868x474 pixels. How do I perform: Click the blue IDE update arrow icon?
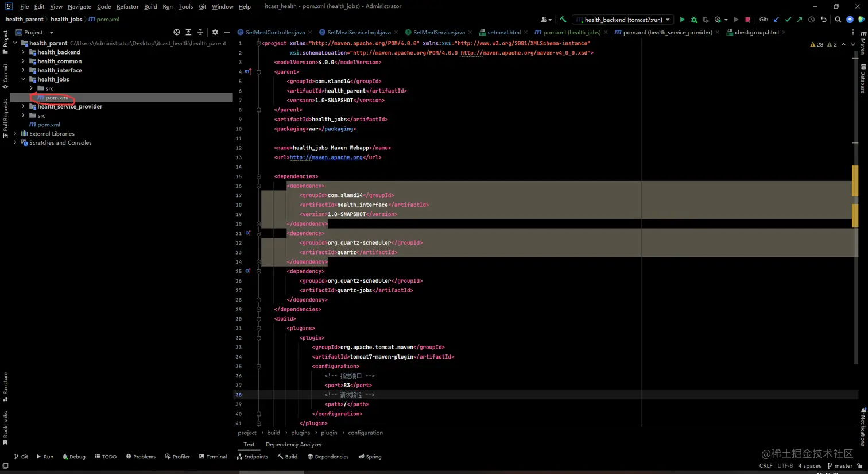850,20
